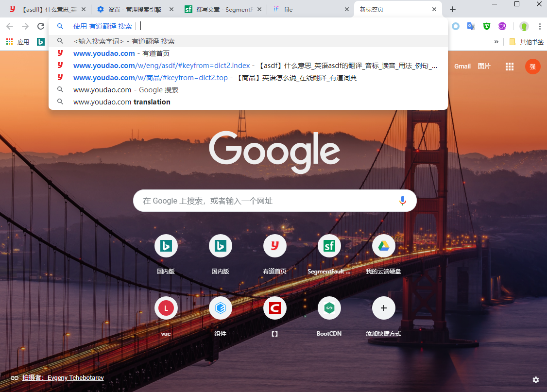This screenshot has width=547, height=392.
Task: Click the Google search input box
Action: coord(267,201)
